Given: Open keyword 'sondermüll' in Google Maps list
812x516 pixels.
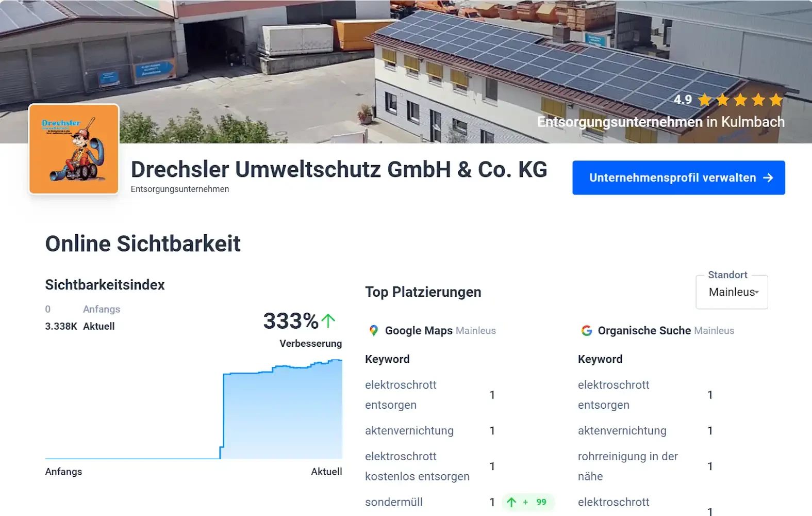Looking at the screenshot, I should click(x=394, y=502).
